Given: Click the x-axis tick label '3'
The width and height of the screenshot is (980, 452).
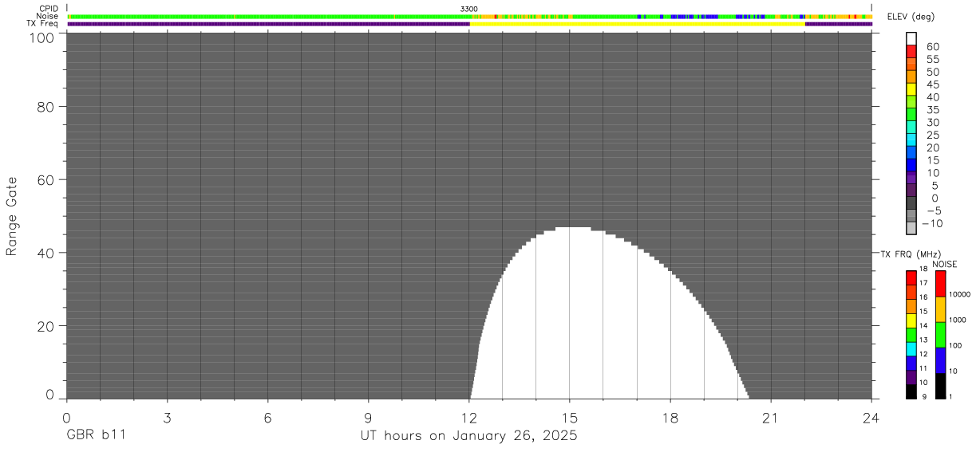Looking at the screenshot, I should (x=167, y=417).
